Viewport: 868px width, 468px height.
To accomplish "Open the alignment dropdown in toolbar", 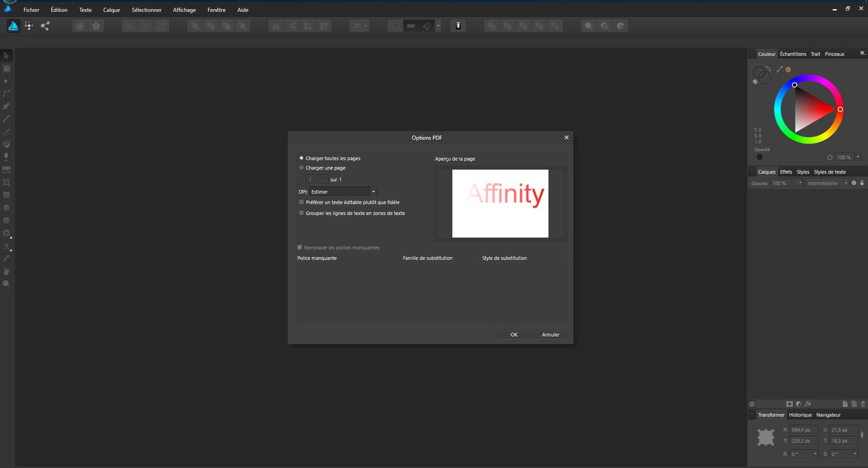I will click(359, 26).
